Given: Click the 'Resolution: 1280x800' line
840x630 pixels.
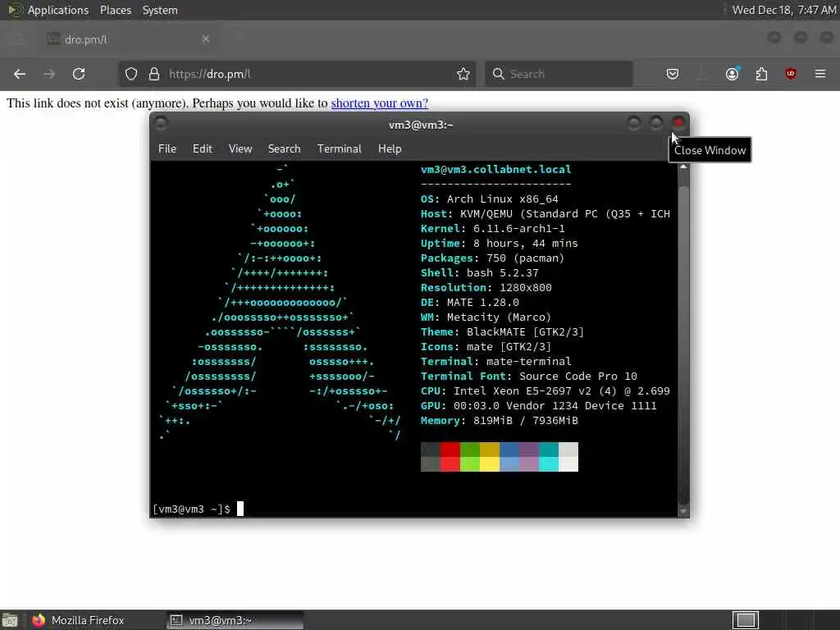Looking at the screenshot, I should click(x=486, y=288).
